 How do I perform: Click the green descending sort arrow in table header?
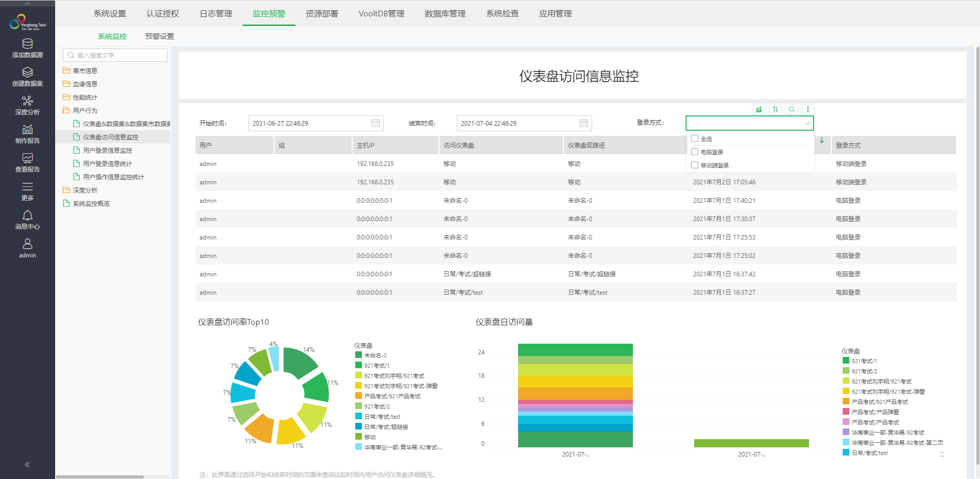click(x=822, y=140)
